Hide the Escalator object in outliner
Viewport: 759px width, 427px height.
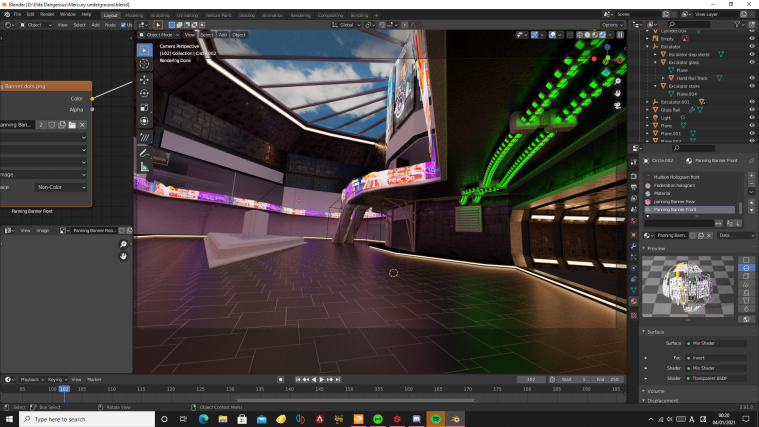coord(752,46)
